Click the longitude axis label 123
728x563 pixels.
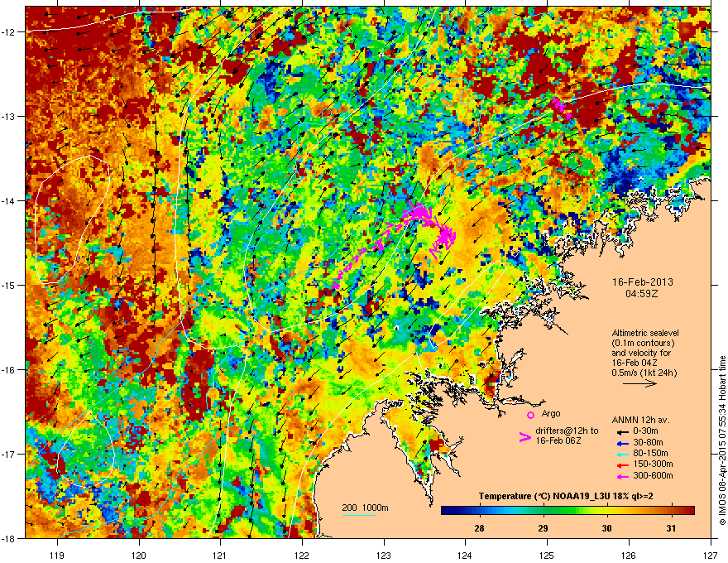click(384, 555)
